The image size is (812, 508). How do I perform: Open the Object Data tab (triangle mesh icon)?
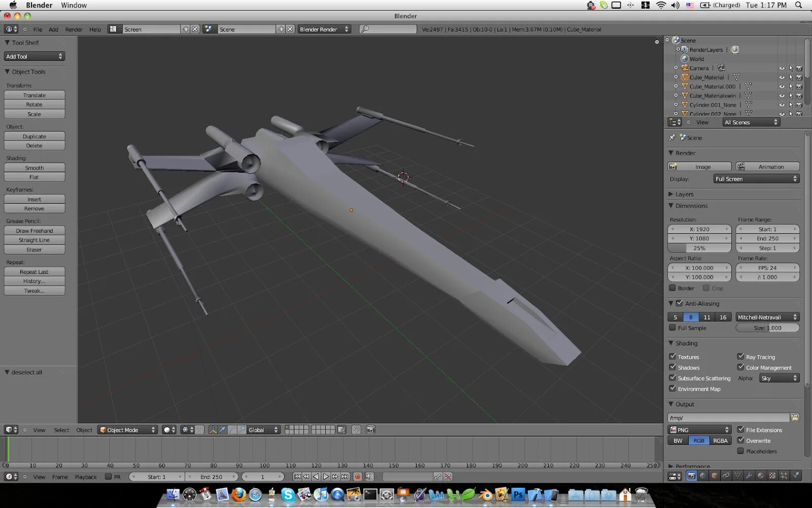point(738,476)
